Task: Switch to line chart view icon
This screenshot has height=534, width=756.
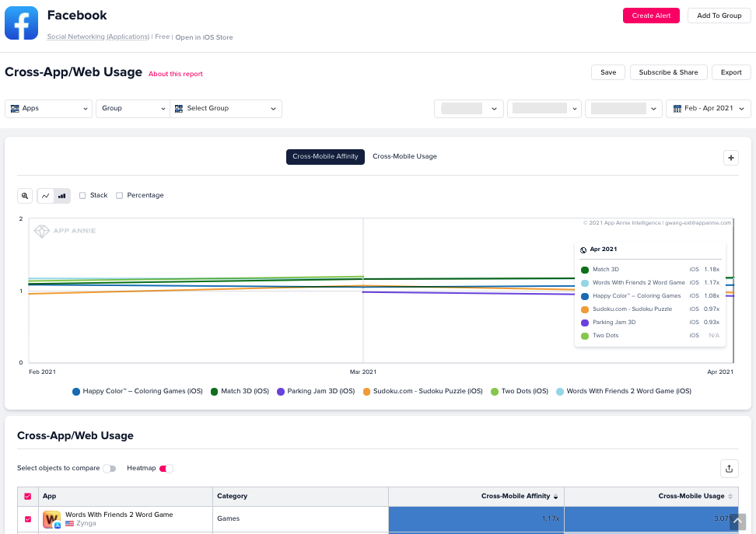Action: tap(46, 196)
